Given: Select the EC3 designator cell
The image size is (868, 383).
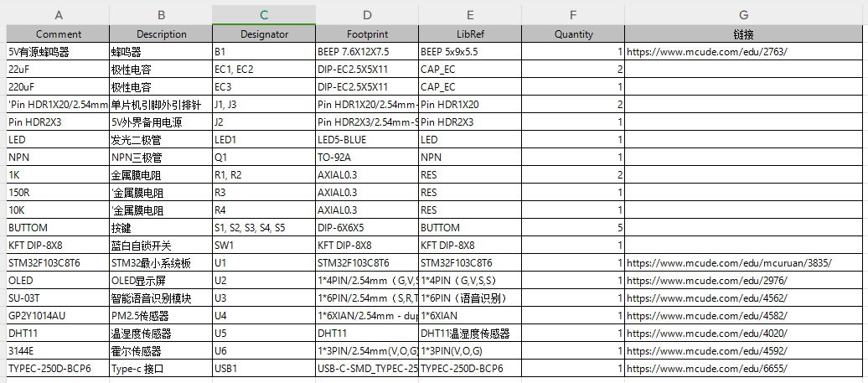Looking at the screenshot, I should pos(264,87).
